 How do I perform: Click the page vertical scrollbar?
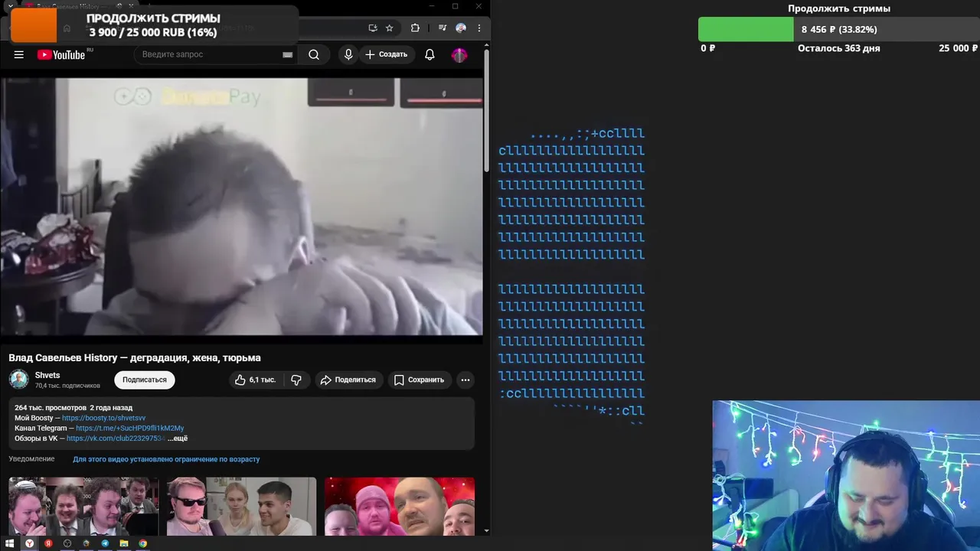coord(486,111)
